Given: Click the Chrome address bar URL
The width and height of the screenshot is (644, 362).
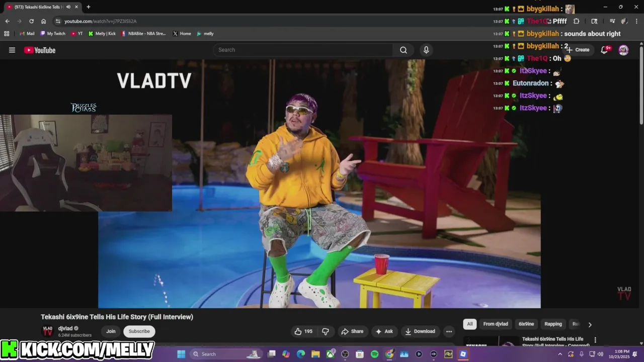Looking at the screenshot, I should point(100,21).
